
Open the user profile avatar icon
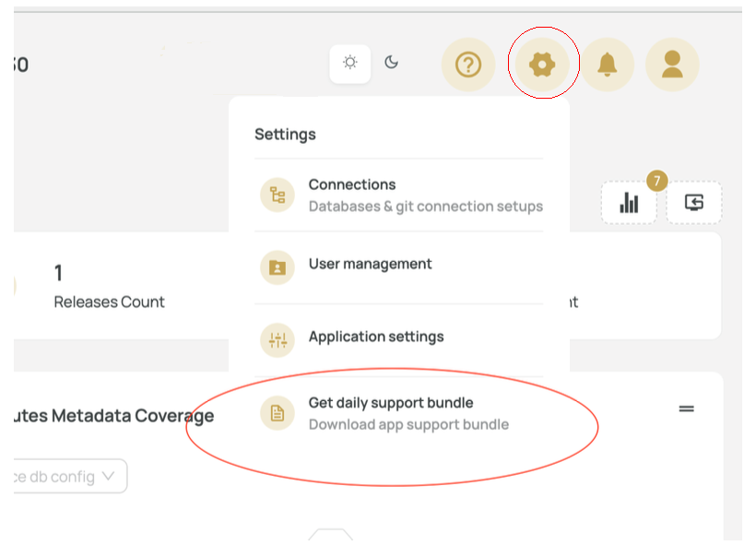(x=672, y=65)
